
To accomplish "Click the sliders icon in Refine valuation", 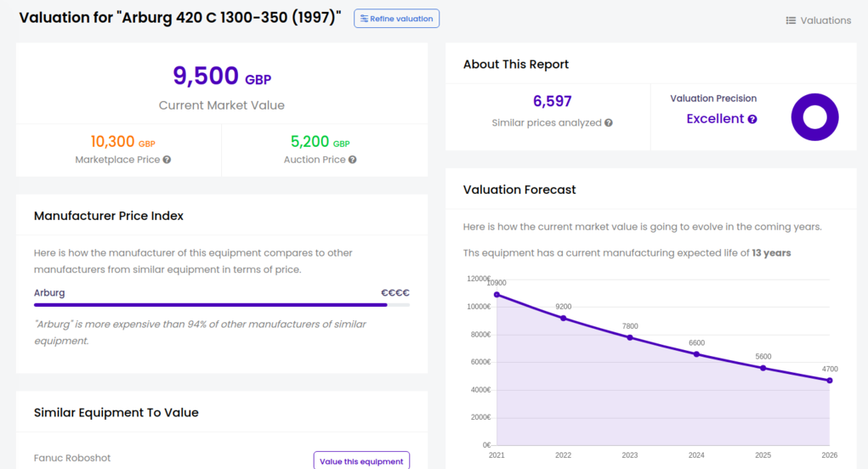I will pyautogui.click(x=365, y=19).
